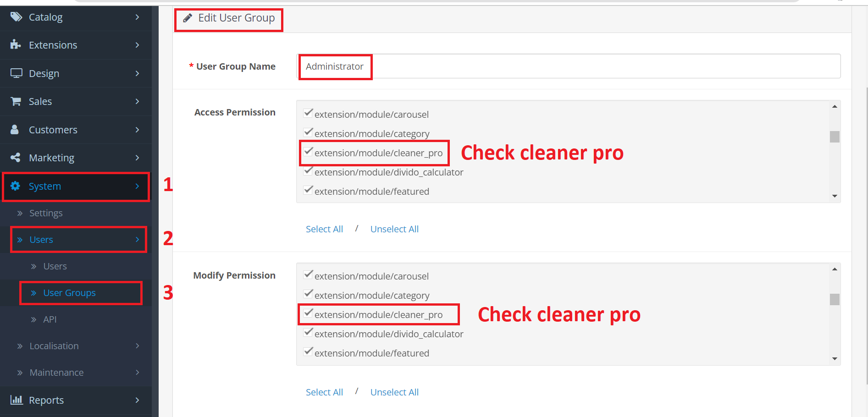Click the Reports bar chart icon
The image size is (868, 417).
point(16,400)
